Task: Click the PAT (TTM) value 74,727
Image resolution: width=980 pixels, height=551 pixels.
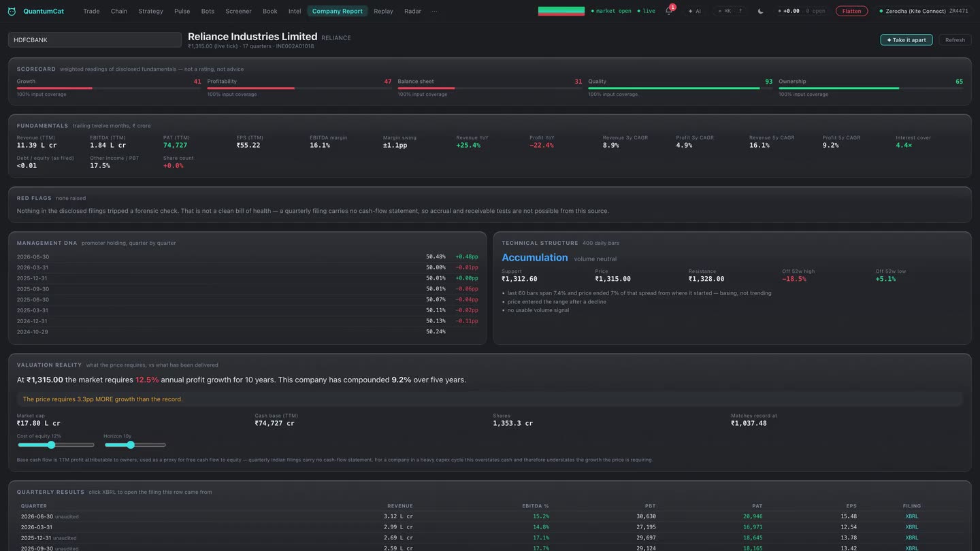Action: coord(175,146)
